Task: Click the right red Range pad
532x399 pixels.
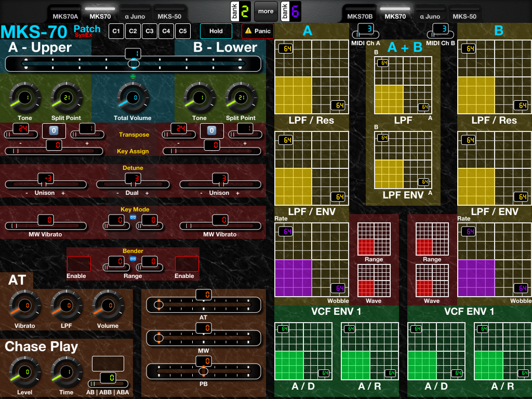Action: 432,239
